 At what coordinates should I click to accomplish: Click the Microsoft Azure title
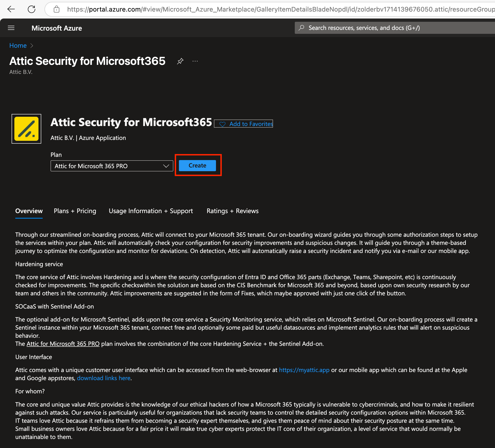click(x=57, y=28)
